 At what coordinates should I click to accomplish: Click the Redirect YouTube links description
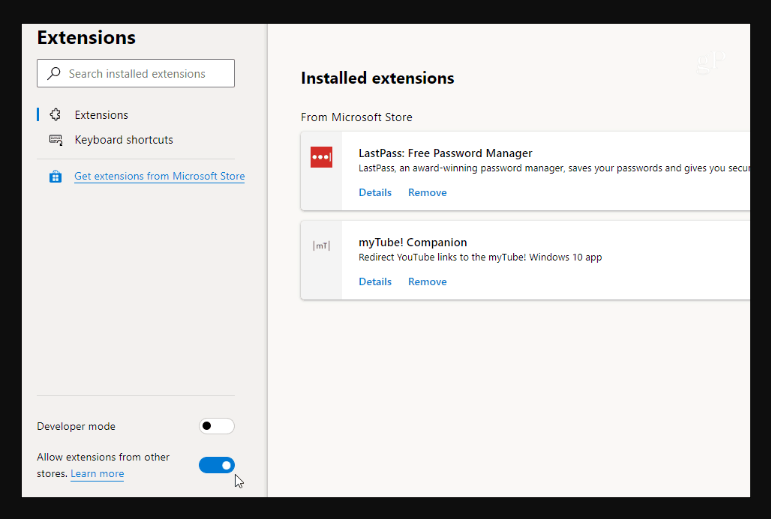click(x=480, y=257)
